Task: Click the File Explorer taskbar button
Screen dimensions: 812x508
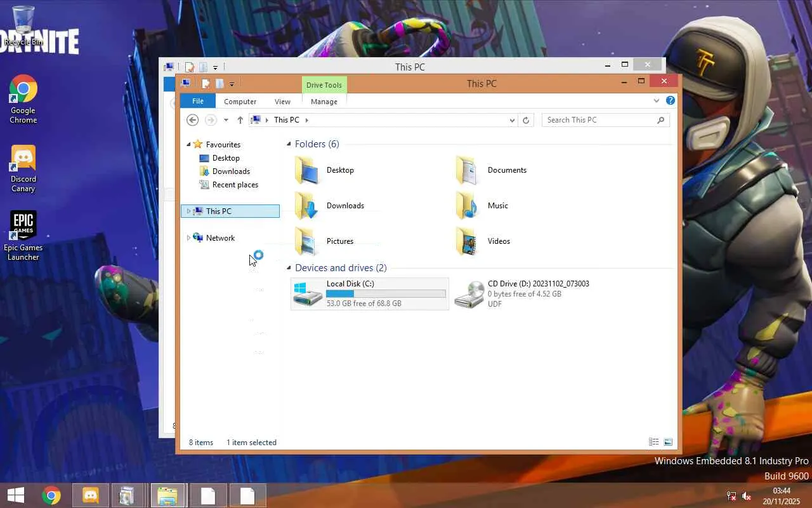Action: [167, 495]
